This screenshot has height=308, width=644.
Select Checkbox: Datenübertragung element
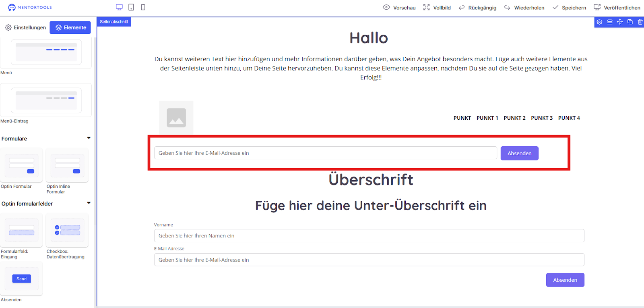point(67,230)
